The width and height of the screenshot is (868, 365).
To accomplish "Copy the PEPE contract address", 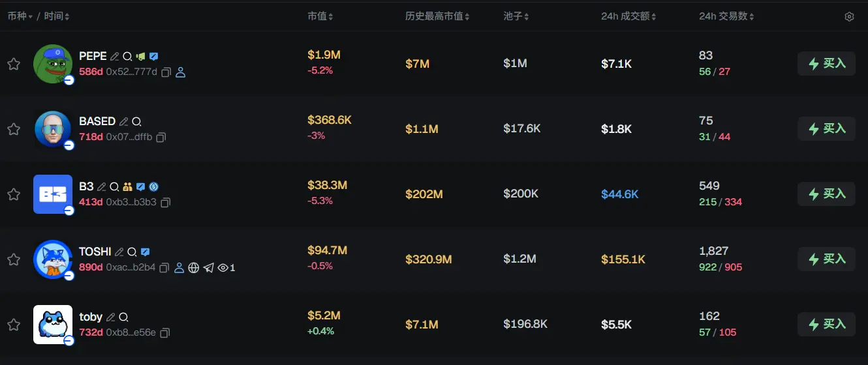I will coord(166,72).
